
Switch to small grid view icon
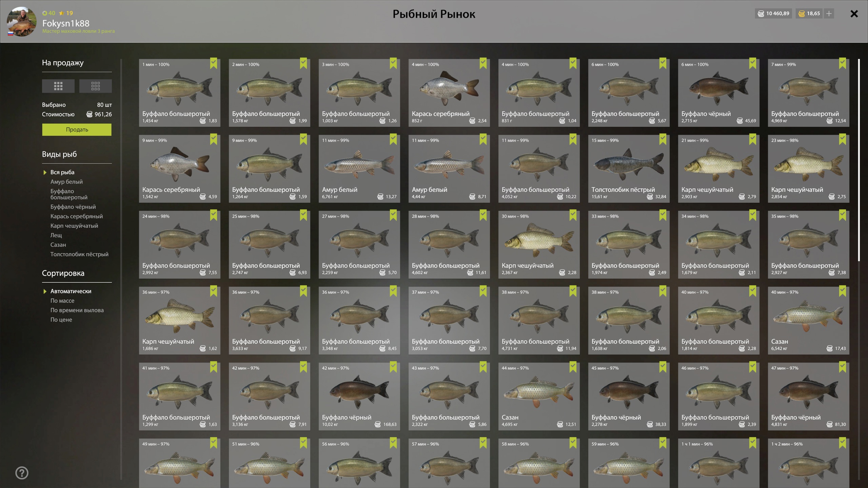[96, 86]
